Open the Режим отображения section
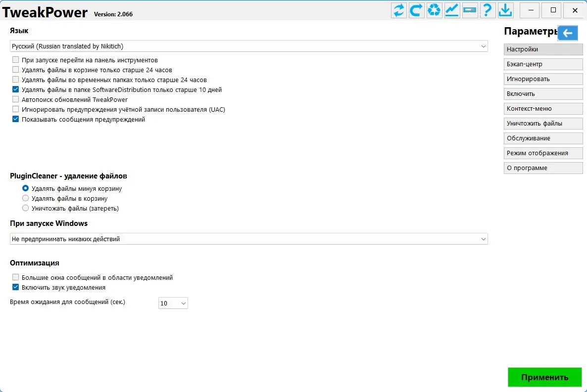587x392 pixels. pyautogui.click(x=543, y=153)
